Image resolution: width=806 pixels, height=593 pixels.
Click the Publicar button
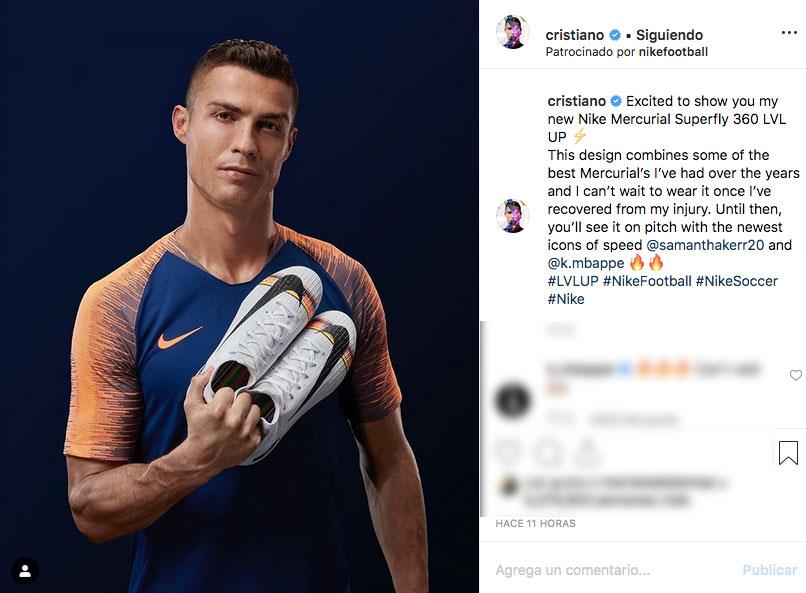pos(770,570)
